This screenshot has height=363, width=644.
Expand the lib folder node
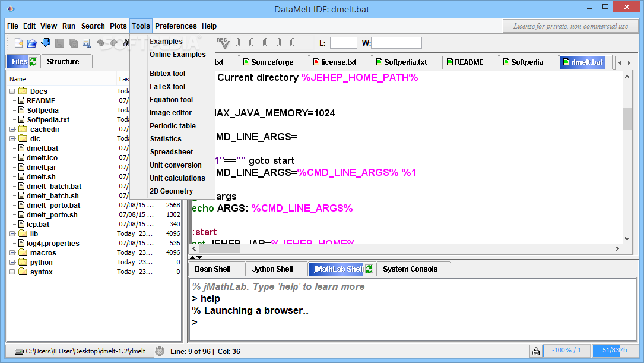12,234
